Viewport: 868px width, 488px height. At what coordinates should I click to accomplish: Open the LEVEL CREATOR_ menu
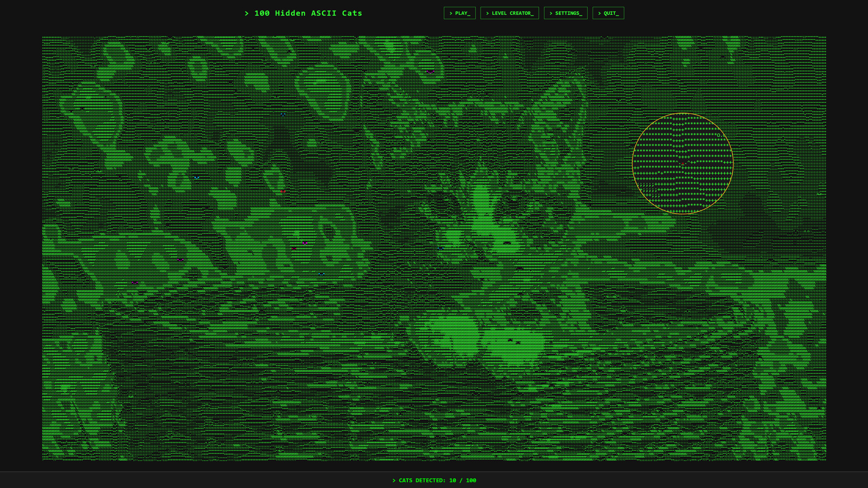click(x=509, y=13)
